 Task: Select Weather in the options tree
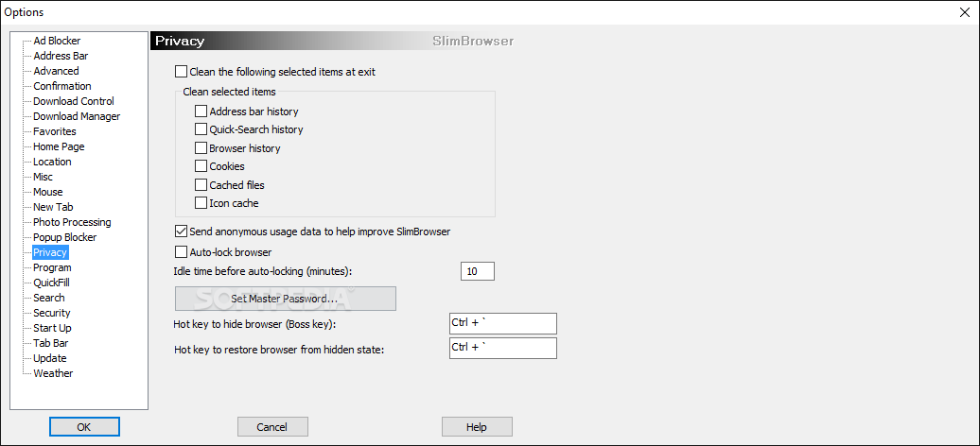pos(53,373)
